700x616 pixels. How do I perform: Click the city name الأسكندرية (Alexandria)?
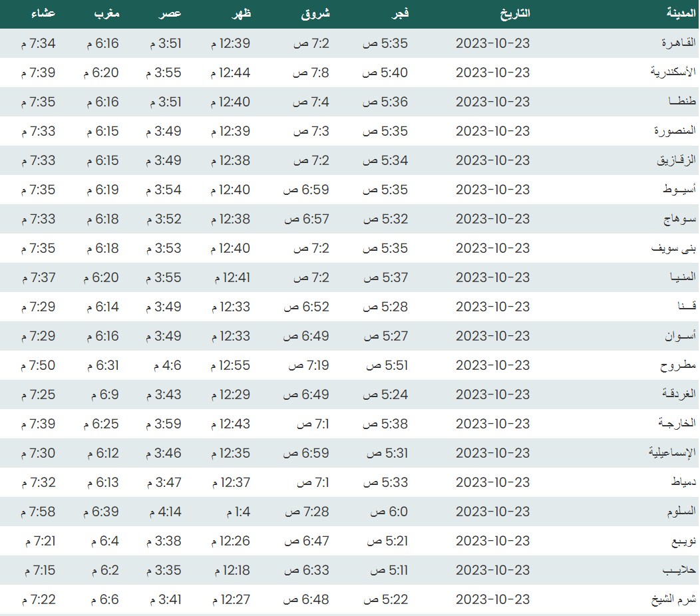(673, 73)
